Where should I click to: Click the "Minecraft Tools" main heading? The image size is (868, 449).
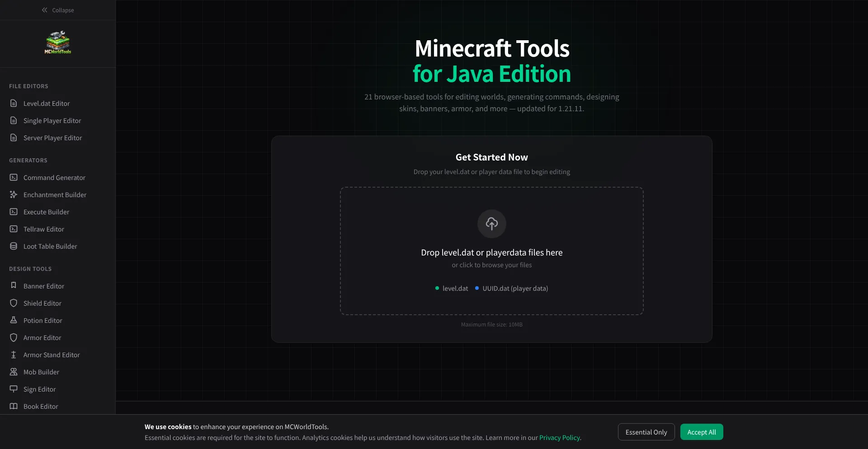click(x=492, y=48)
